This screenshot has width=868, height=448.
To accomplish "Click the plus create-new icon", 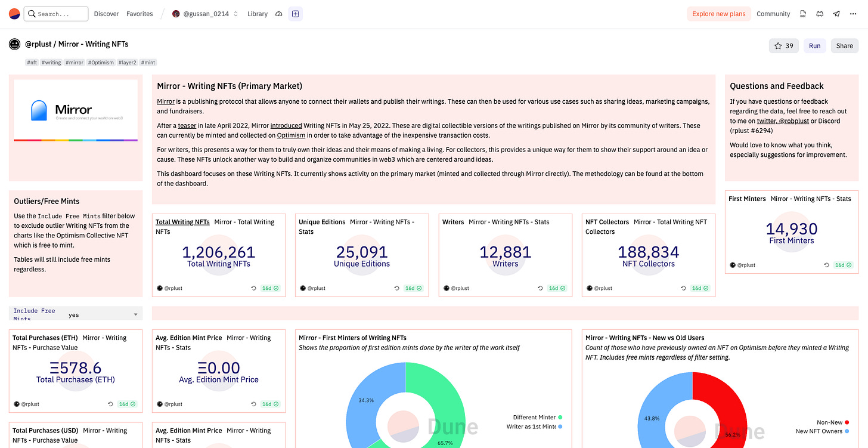I will [295, 14].
